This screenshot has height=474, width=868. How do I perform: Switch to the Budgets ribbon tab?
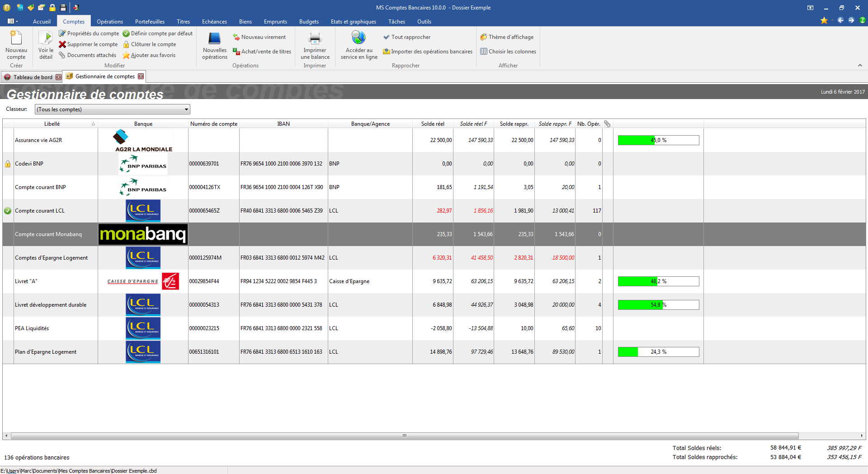click(x=309, y=22)
